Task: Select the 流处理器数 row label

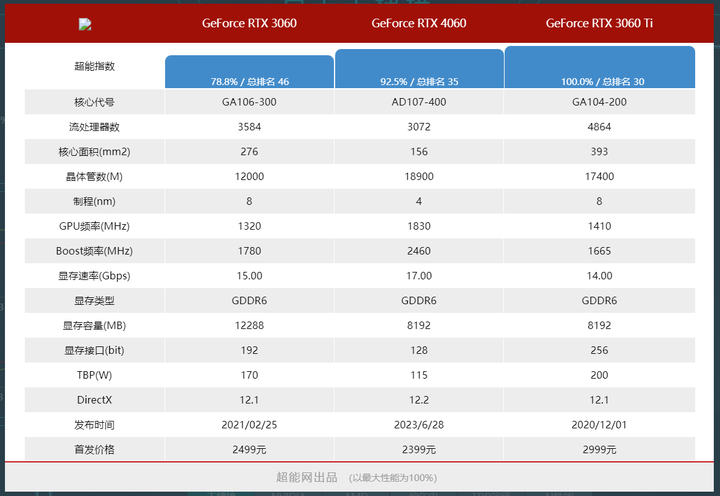Action: [94, 127]
